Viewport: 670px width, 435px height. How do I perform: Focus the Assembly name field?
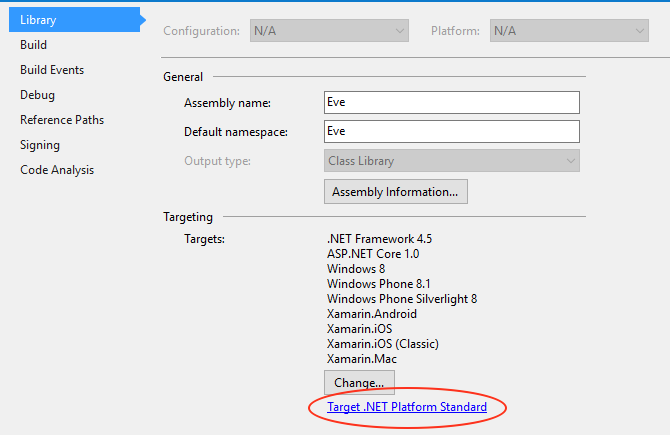tap(452, 103)
